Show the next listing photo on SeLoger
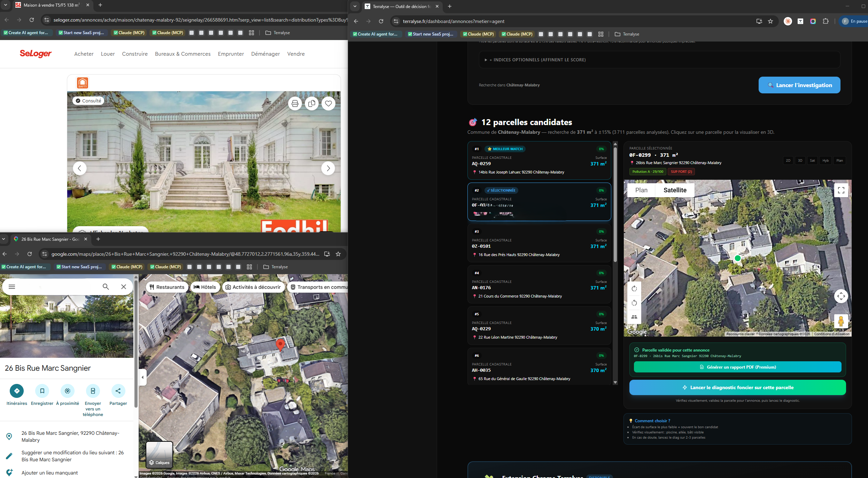Screen dimensions: 868x478 [x=328, y=168]
